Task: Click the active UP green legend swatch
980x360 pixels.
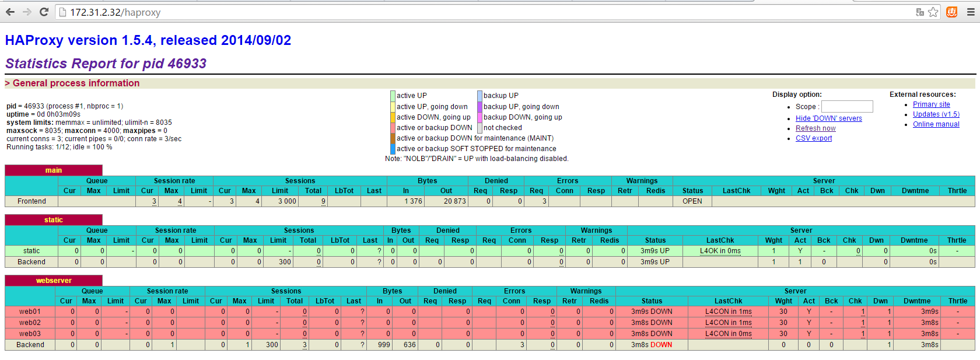Action: pyautogui.click(x=393, y=96)
